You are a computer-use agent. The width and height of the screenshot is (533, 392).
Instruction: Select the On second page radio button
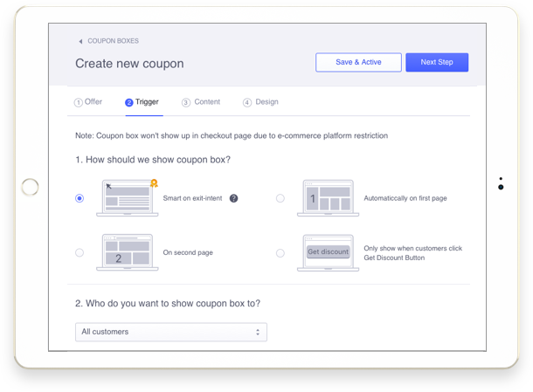tap(80, 252)
